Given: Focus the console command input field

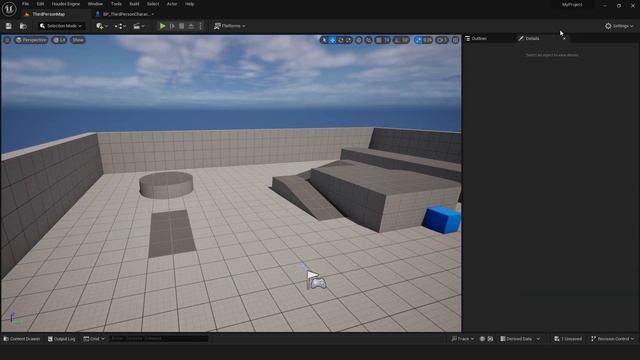Looking at the screenshot, I should point(159,339).
